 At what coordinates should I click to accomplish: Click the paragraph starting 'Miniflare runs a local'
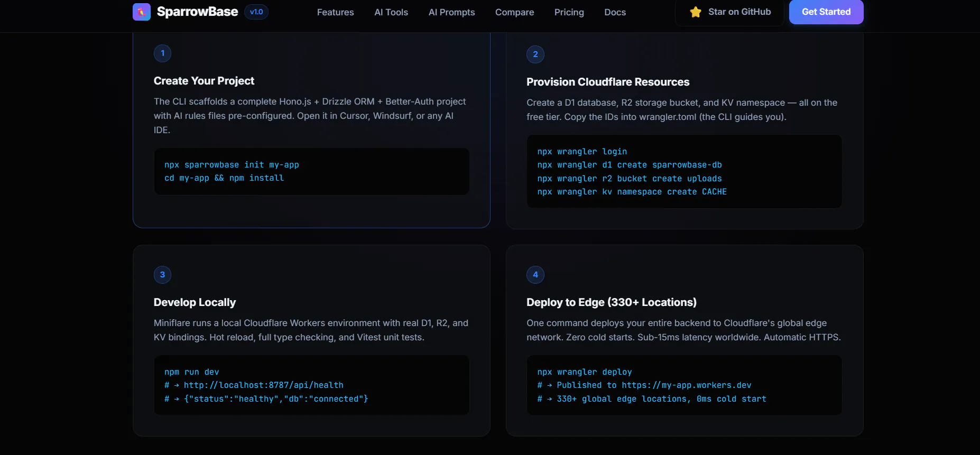(311, 330)
